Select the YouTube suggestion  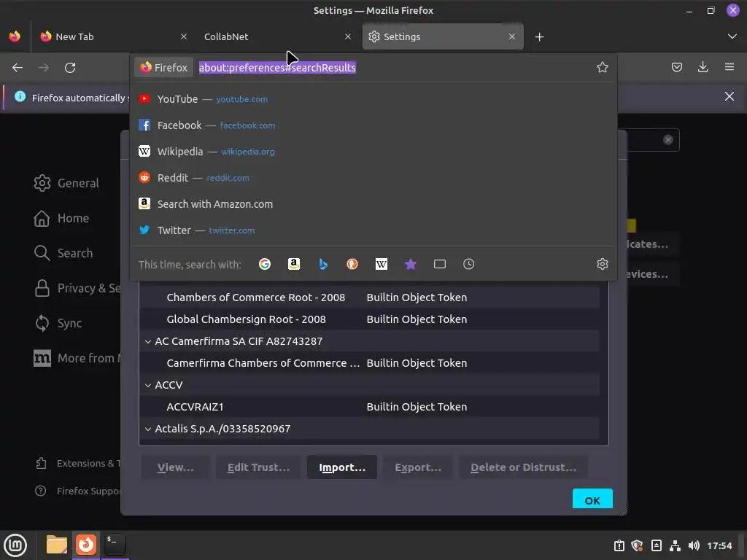[x=373, y=99]
